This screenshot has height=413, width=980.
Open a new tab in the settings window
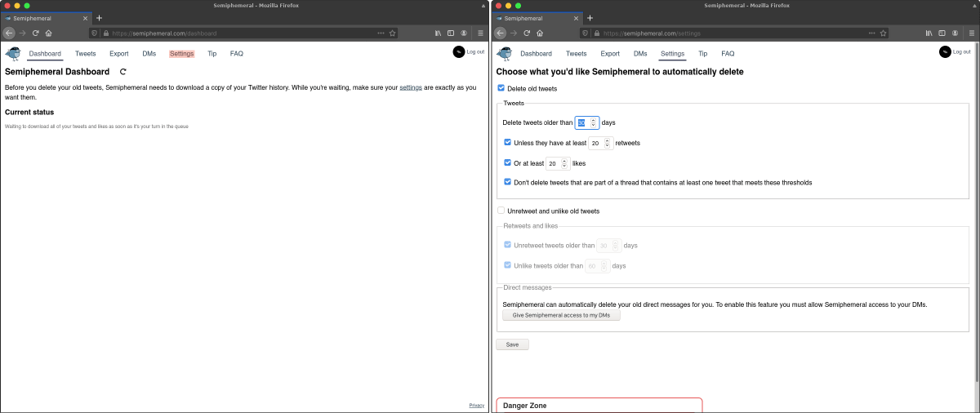pyautogui.click(x=590, y=18)
